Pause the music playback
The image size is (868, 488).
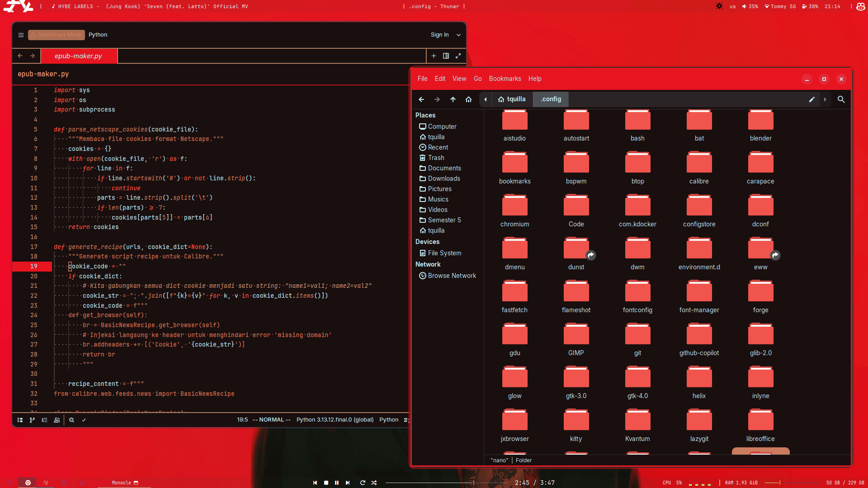click(x=337, y=483)
